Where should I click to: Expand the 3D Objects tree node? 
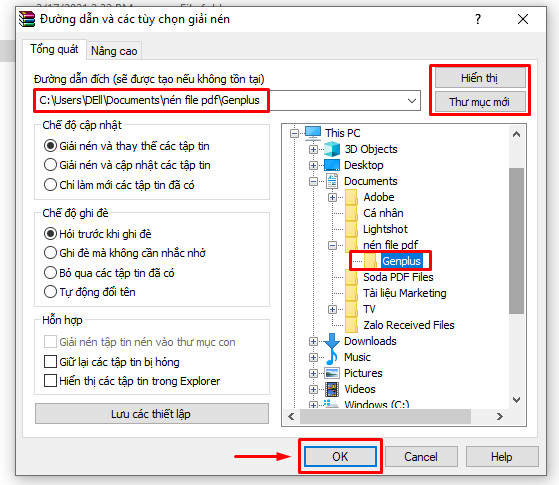coord(313,149)
